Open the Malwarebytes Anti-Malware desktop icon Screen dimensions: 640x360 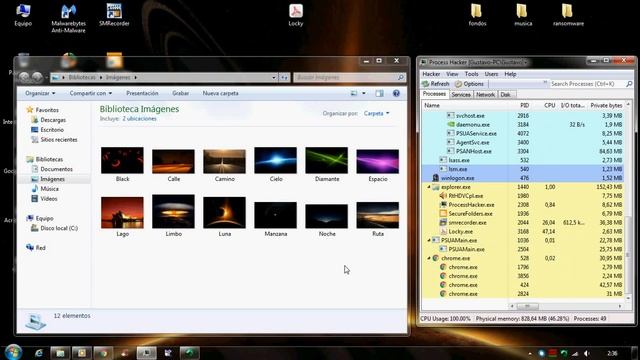tap(68, 18)
